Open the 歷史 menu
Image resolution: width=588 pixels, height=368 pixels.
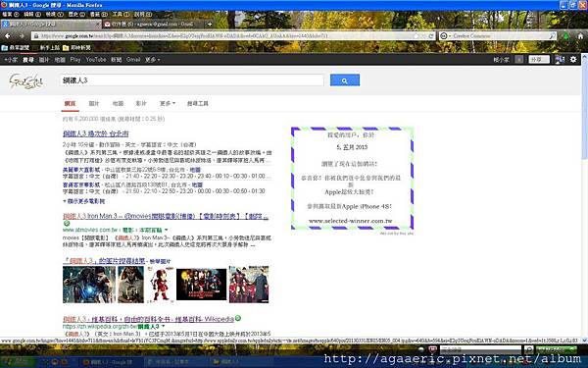[x=76, y=15]
